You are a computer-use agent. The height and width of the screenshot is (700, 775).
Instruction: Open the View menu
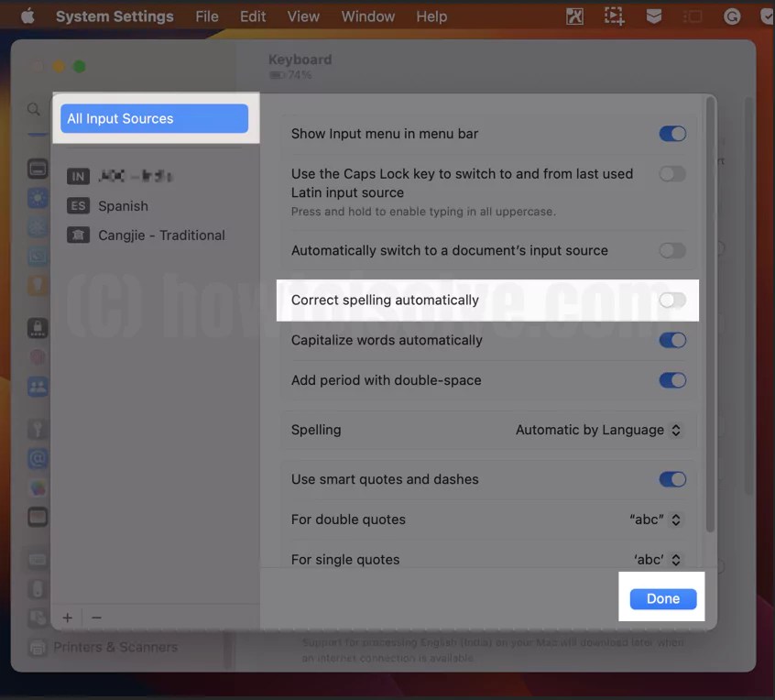coord(302,16)
